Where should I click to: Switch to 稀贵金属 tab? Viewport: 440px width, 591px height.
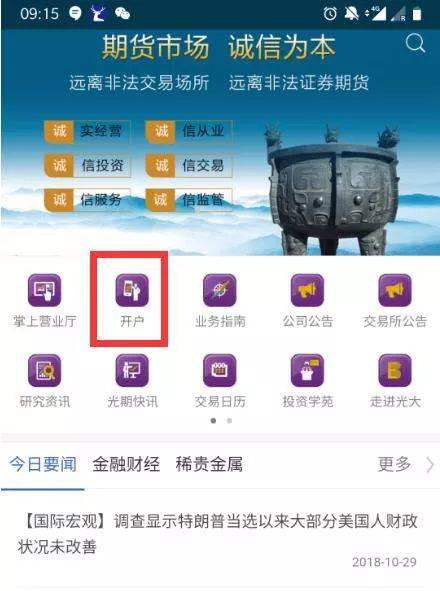point(209,464)
